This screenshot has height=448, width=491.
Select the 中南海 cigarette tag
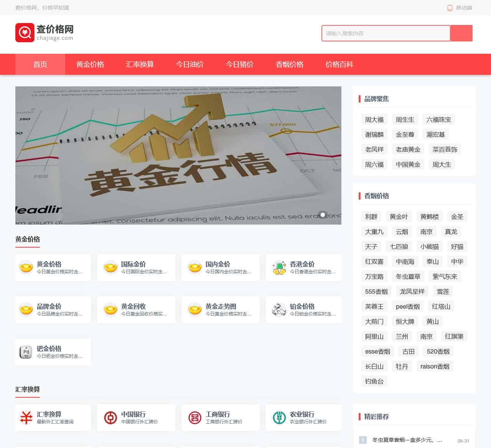click(405, 261)
